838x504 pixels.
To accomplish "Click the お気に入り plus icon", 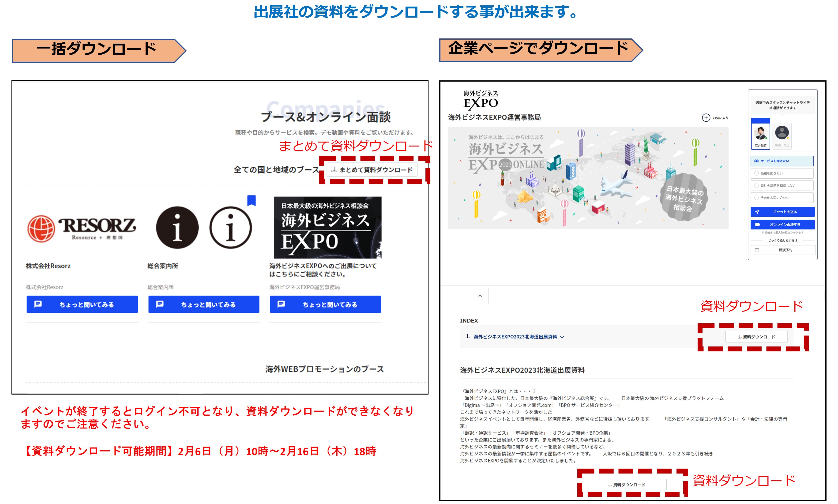I will pos(706,118).
